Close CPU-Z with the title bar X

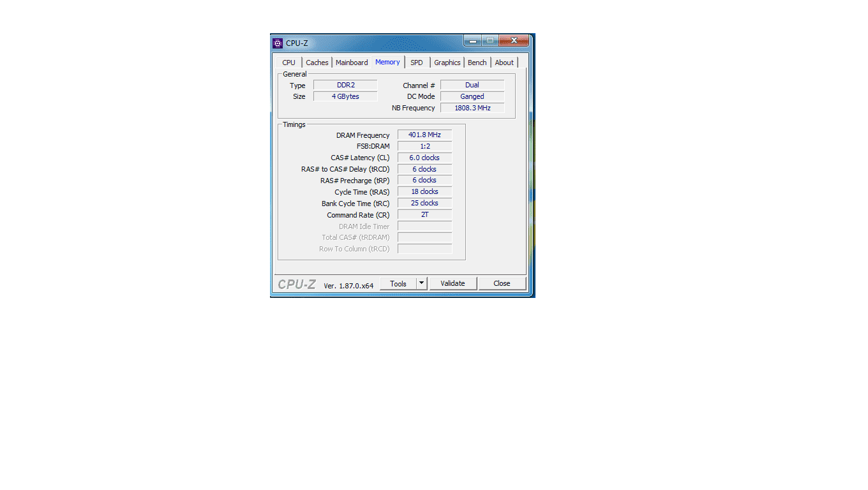[x=514, y=41]
